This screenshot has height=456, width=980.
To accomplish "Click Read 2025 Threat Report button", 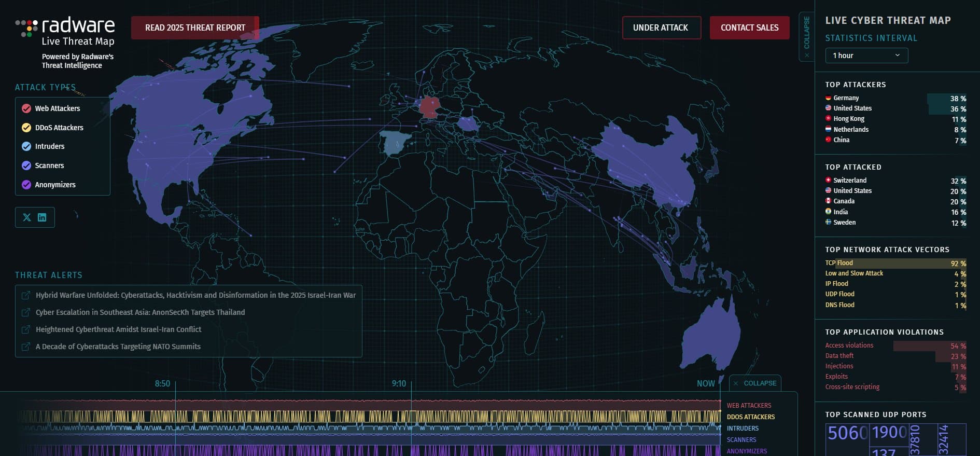I will (x=195, y=27).
